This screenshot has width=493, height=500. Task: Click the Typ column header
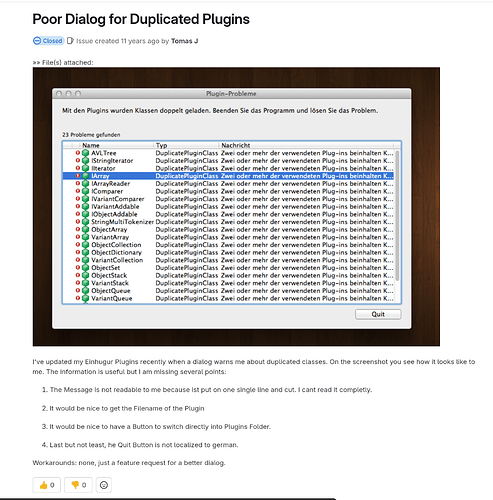point(186,145)
